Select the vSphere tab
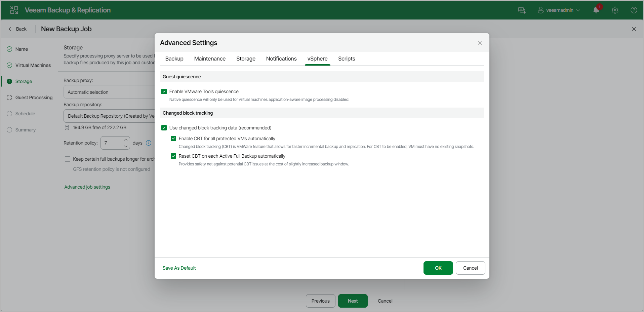This screenshot has height=312, width=644. [317, 58]
